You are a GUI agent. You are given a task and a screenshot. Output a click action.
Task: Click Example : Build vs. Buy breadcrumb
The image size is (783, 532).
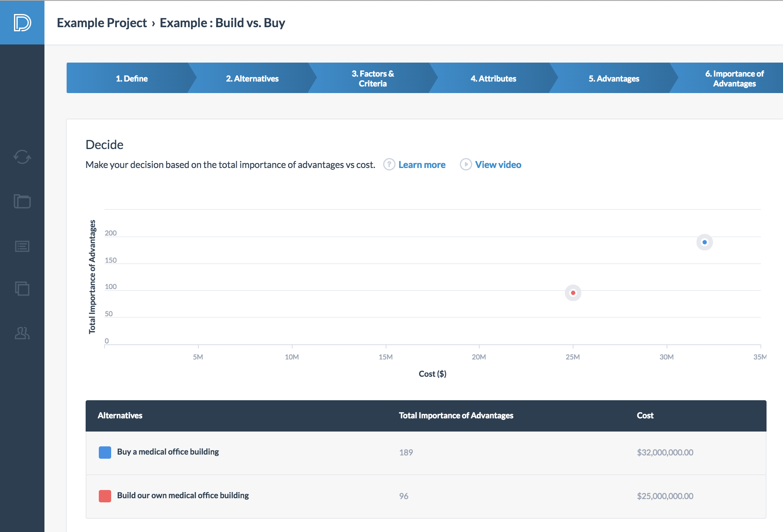click(222, 23)
